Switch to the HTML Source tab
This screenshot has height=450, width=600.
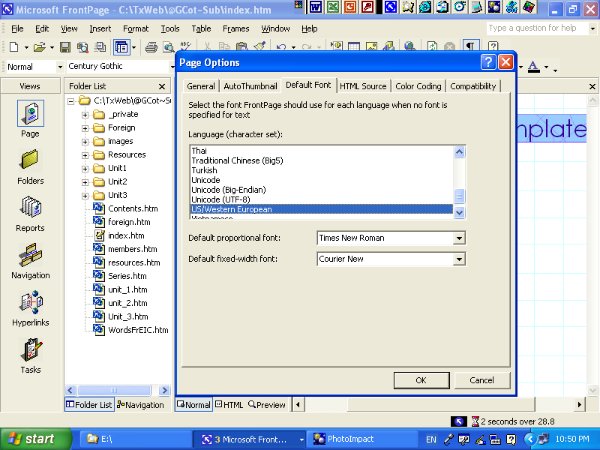[362, 86]
